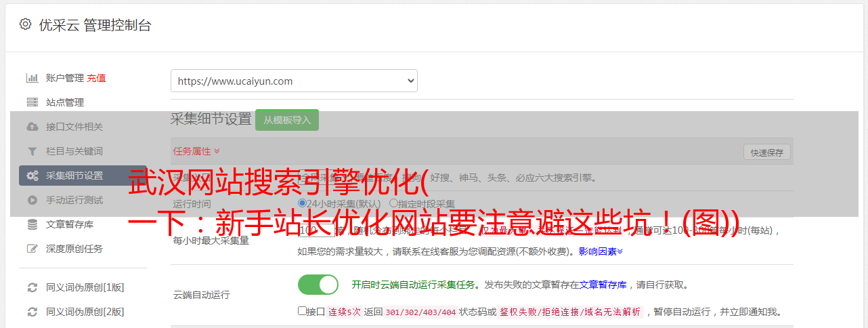Screen dimensions: 868x328
Task: Collapse the 任务属性 section
Action: tap(196, 150)
